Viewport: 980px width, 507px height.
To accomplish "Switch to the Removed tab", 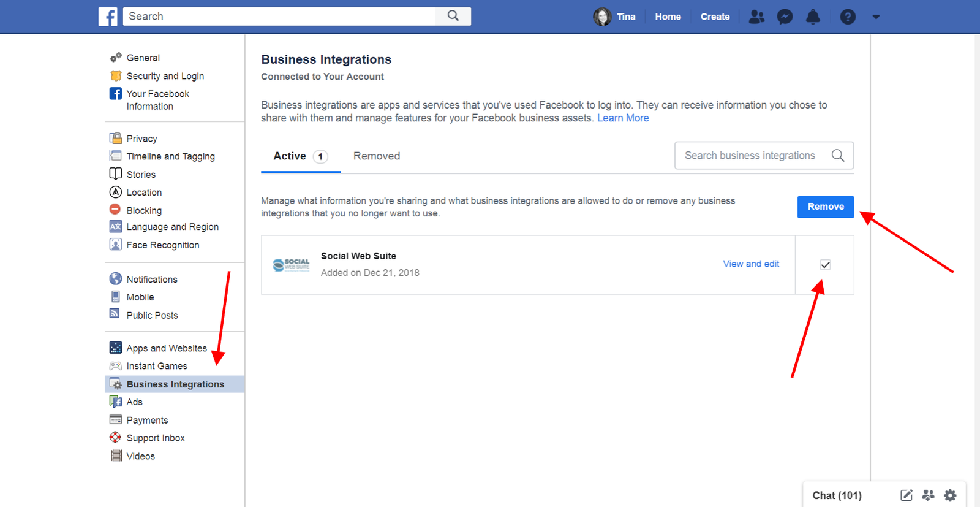I will pyautogui.click(x=377, y=156).
